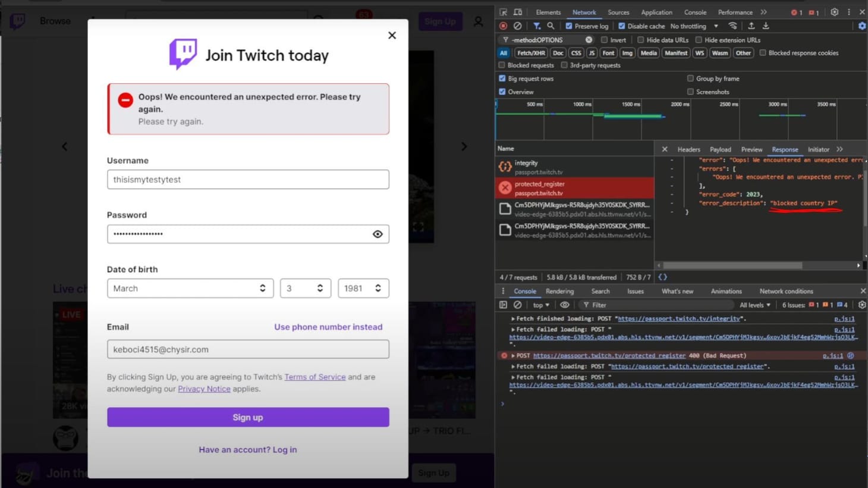Open the All levels dropdown in Console

click(x=754, y=304)
